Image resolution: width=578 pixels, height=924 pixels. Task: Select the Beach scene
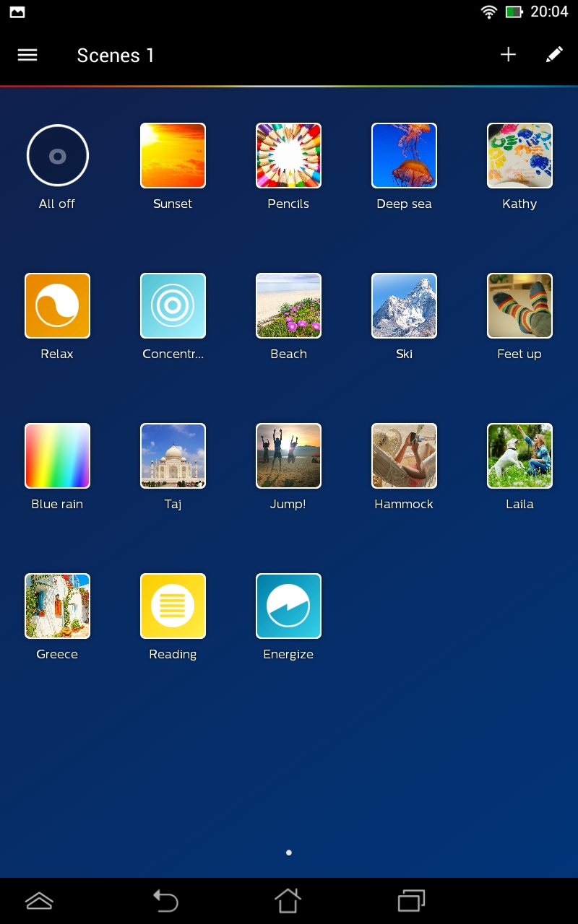click(x=289, y=305)
